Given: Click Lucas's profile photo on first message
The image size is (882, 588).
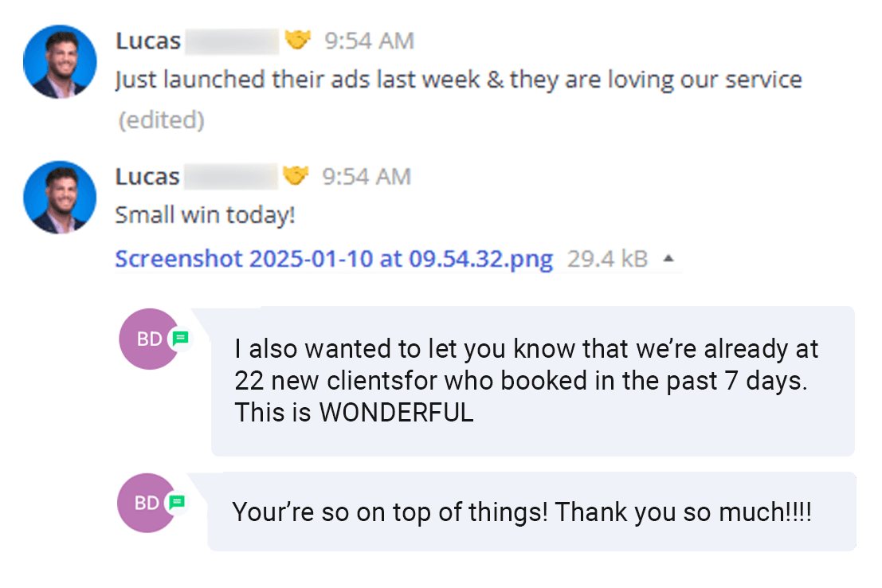Looking at the screenshot, I should point(60,61).
